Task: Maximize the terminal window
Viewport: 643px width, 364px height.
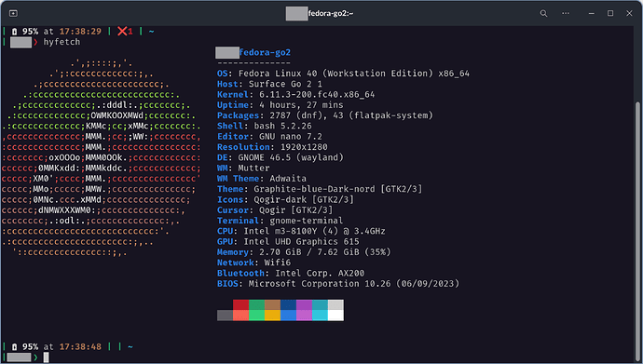Action: (x=610, y=14)
